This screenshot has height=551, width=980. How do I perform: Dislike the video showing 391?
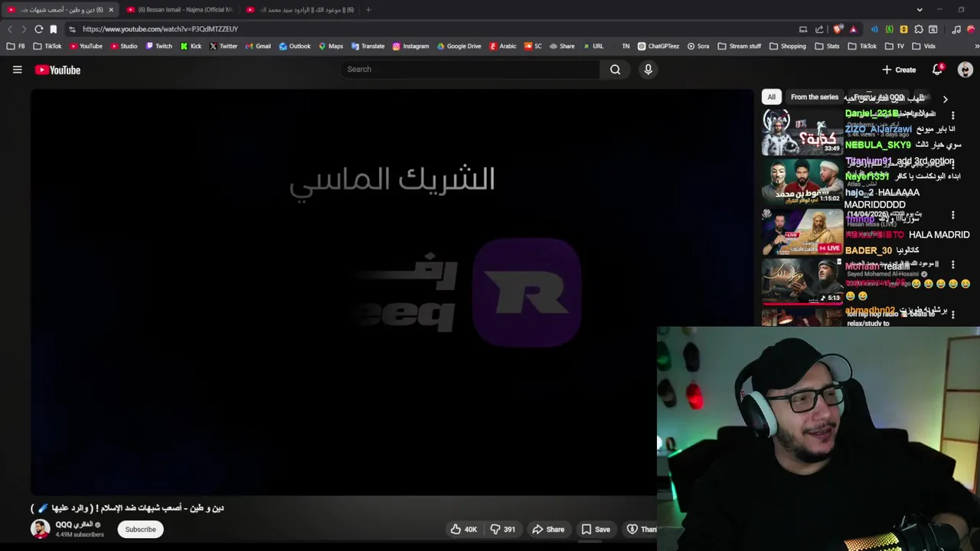click(502, 530)
